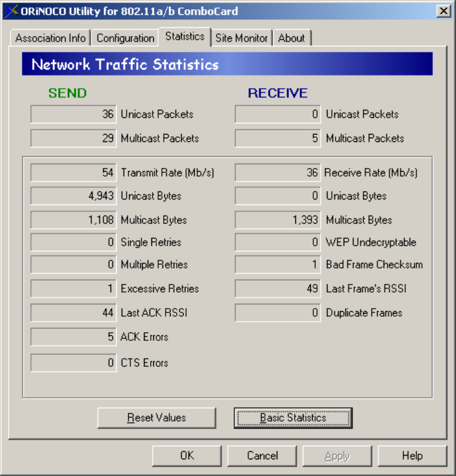456x476 pixels.
Task: Click the ORiNOCO app icon in title bar
Action: coord(12,11)
